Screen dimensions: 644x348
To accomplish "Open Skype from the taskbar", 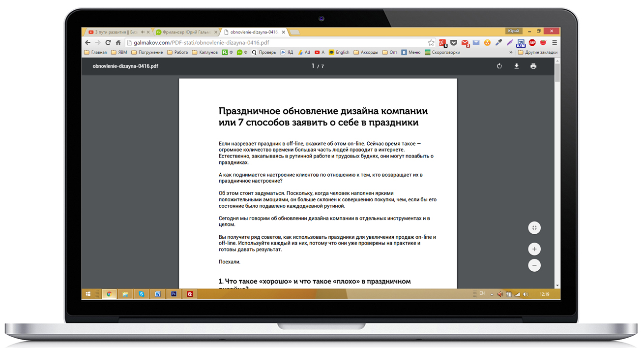I will click(x=142, y=294).
